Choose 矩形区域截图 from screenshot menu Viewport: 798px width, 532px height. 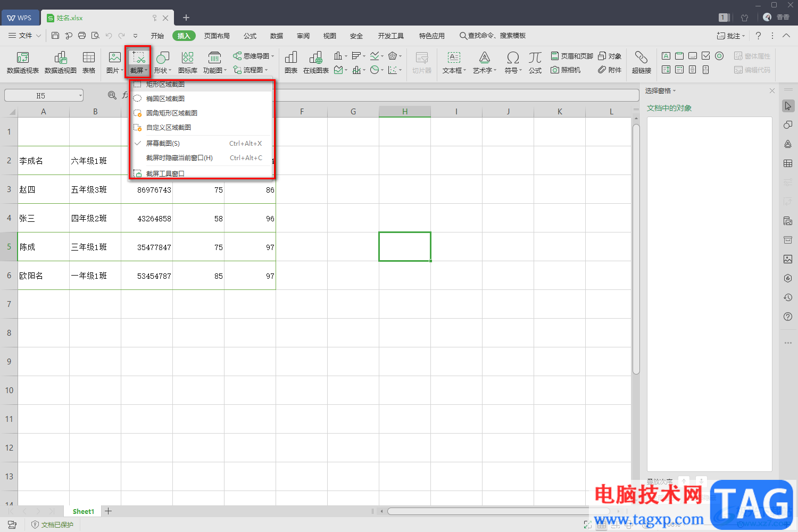coord(201,85)
